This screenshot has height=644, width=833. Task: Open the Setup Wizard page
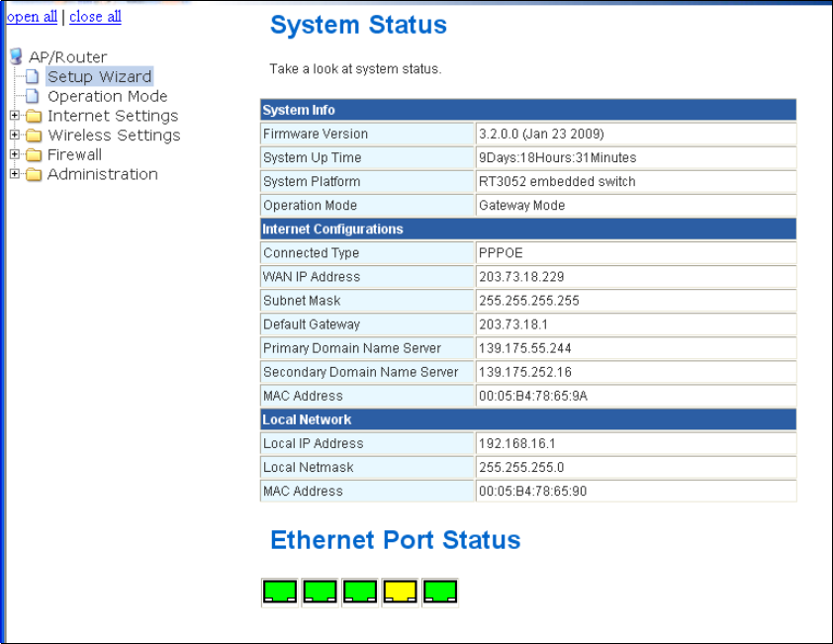(x=99, y=76)
